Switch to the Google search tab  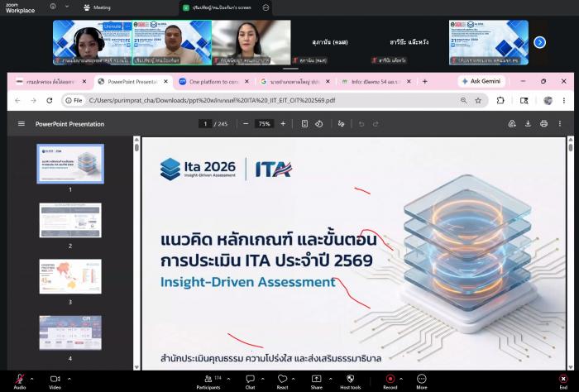coord(294,82)
